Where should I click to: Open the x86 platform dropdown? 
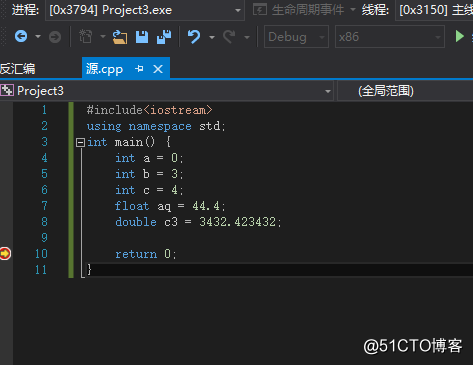[390, 37]
